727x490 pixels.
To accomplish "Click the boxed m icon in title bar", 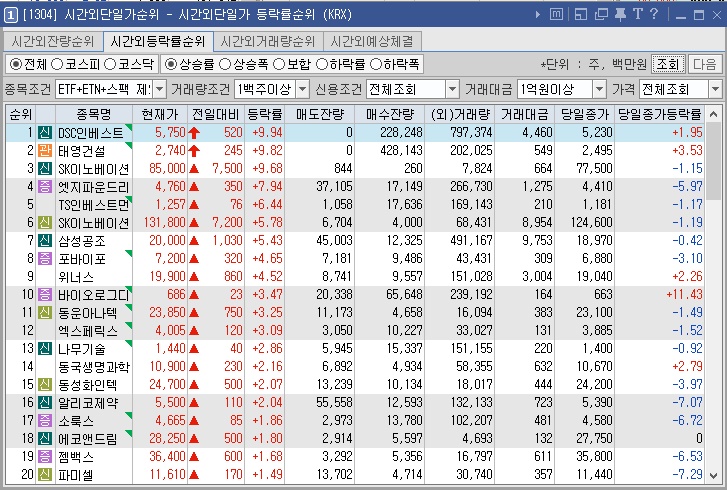I will coord(556,14).
